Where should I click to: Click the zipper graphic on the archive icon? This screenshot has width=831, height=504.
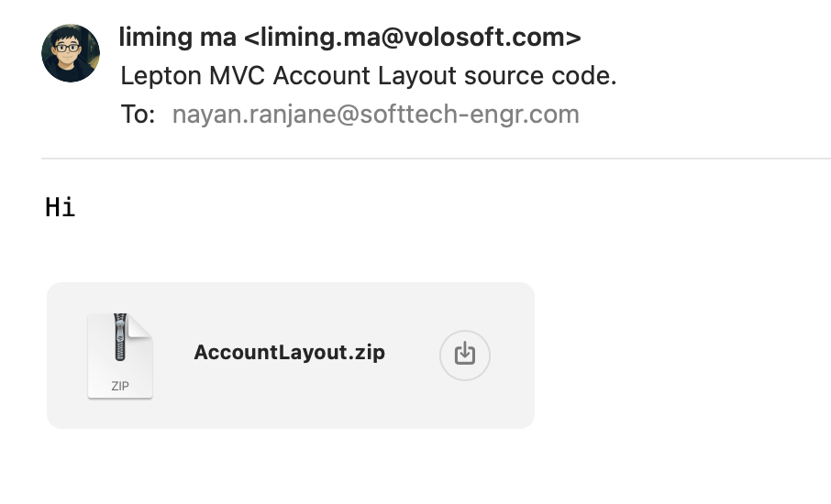pyautogui.click(x=118, y=338)
